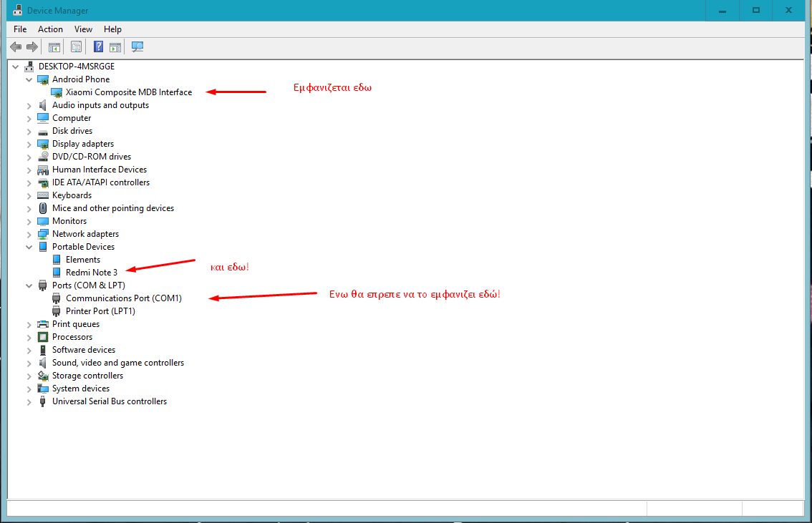The width and height of the screenshot is (812, 523).
Task: Open the Action menu
Action: [50, 29]
